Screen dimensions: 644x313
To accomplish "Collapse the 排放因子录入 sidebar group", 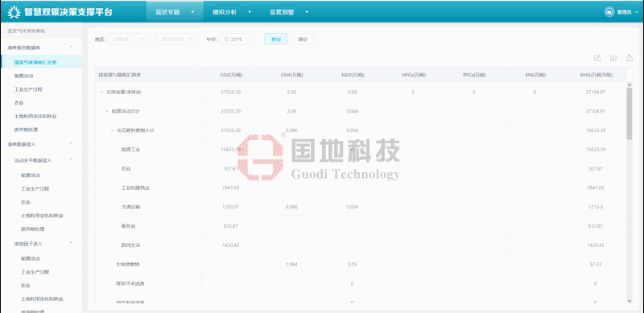I will (71, 244).
